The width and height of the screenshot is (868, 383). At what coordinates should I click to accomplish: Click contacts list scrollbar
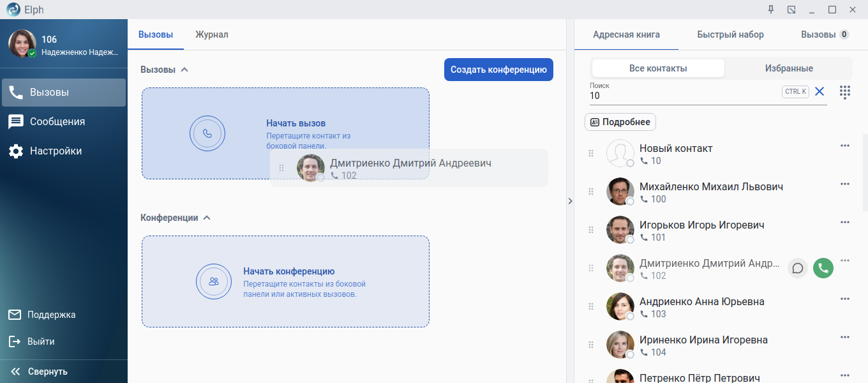[x=865, y=172]
